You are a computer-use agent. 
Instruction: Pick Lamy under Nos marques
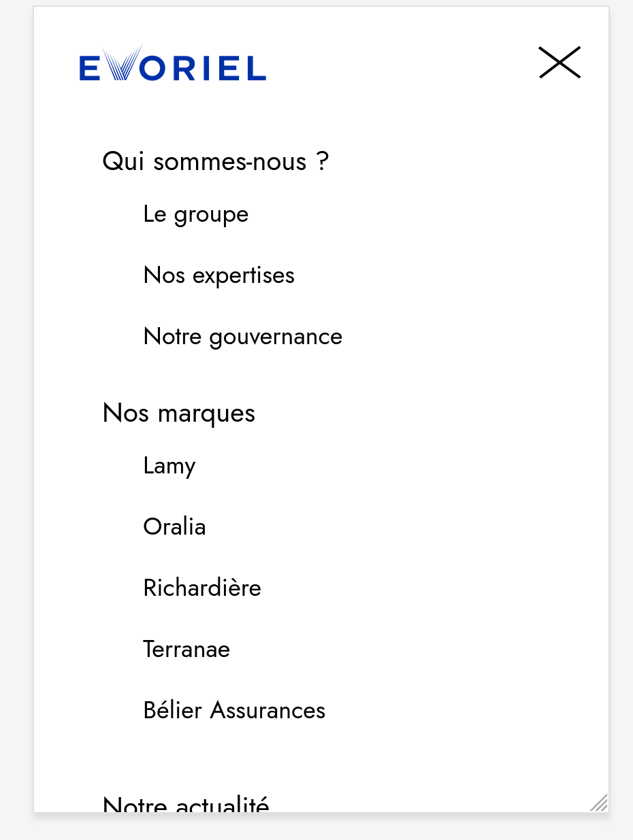click(x=169, y=466)
